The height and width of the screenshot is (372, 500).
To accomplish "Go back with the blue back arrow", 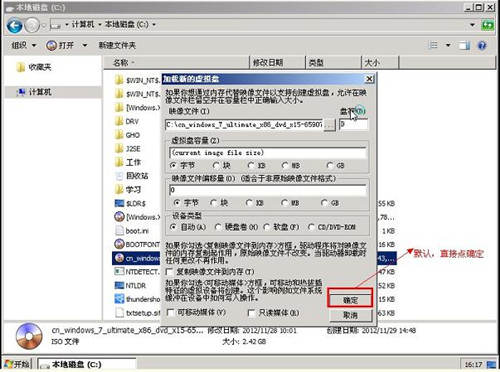I will (15, 25).
